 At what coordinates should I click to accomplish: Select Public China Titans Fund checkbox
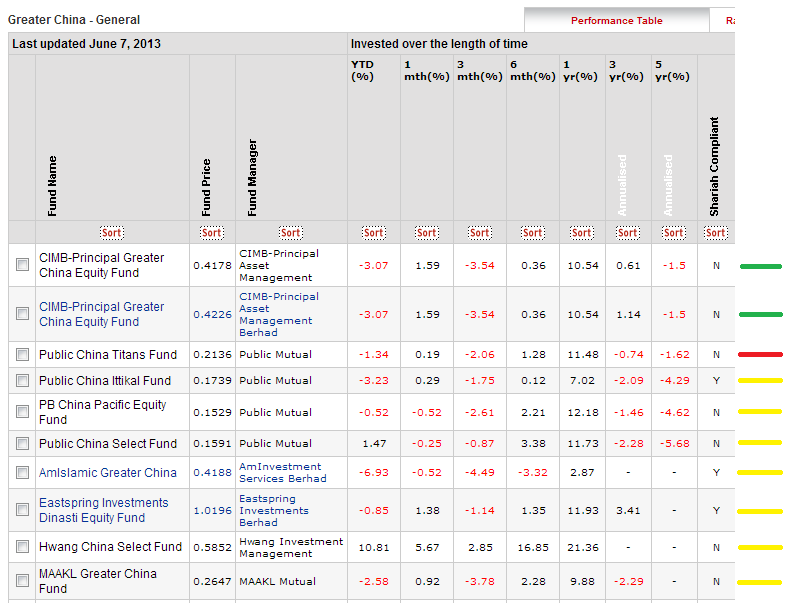coord(22,354)
